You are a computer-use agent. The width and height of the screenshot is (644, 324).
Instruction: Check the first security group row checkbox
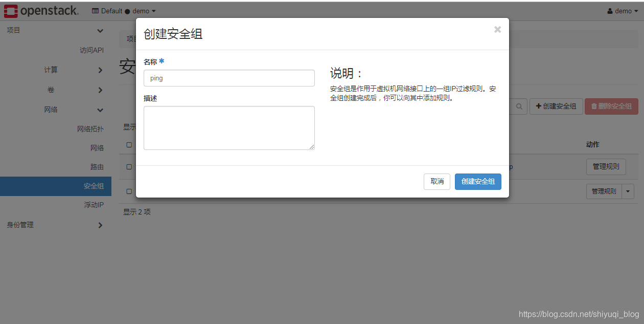click(x=129, y=166)
